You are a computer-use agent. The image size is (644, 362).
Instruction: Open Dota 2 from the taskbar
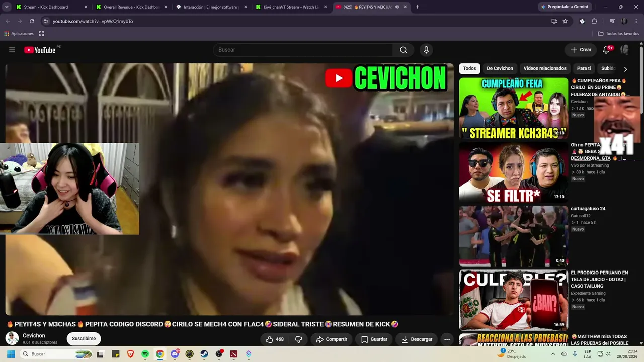(233, 354)
